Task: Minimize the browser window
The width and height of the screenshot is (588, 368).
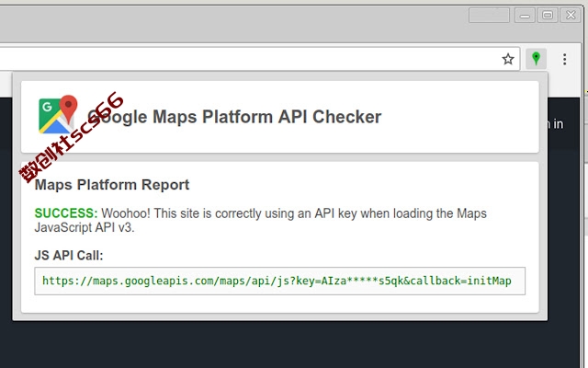Action: coord(525,16)
